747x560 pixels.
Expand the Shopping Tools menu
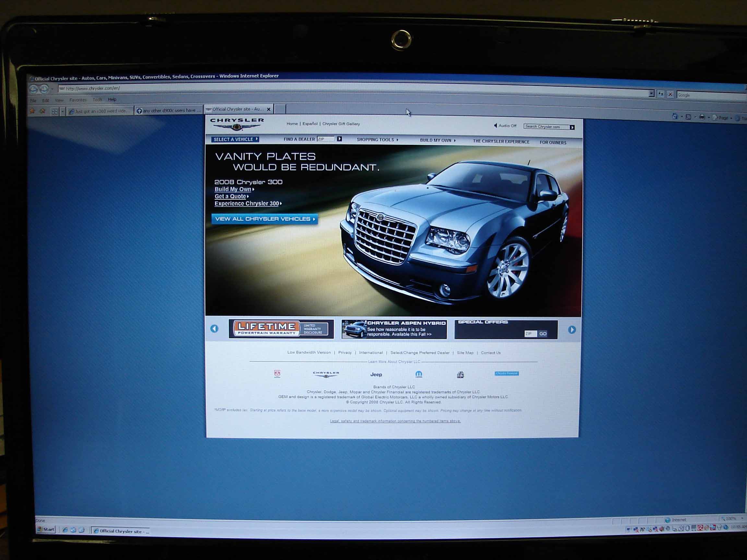(377, 140)
